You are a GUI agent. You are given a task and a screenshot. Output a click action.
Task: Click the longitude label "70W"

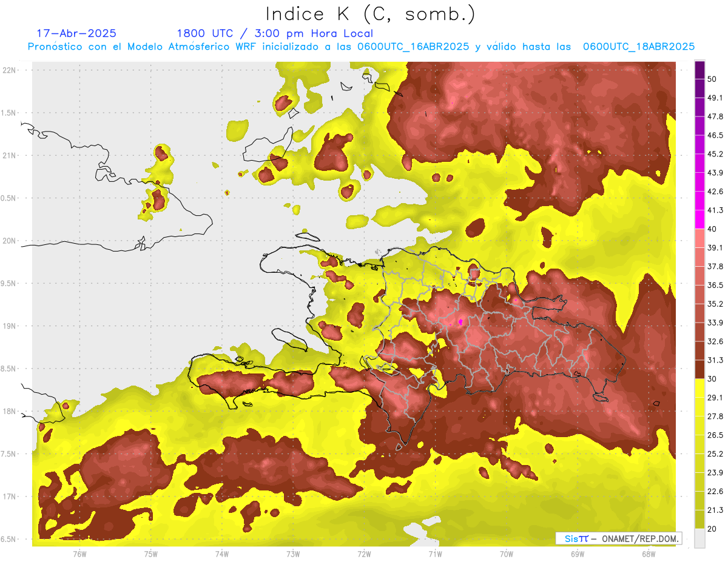[x=507, y=554]
